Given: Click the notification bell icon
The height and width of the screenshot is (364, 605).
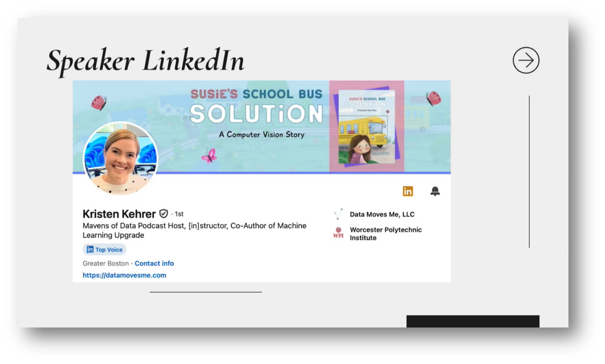Looking at the screenshot, I should click(x=435, y=191).
